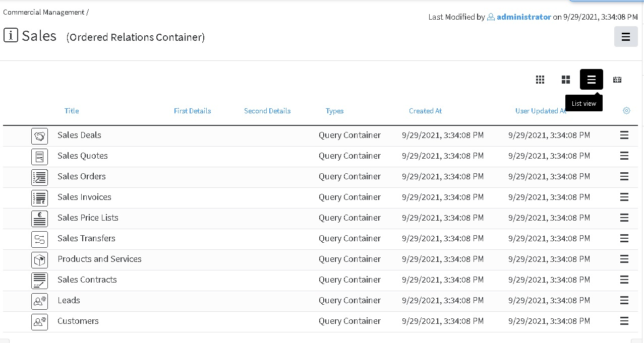
Task: Sort by the Title column header
Action: point(72,111)
